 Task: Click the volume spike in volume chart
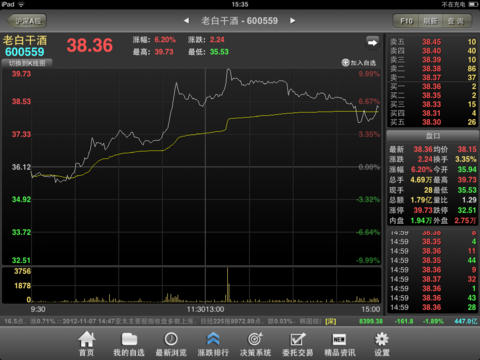click(x=228, y=284)
